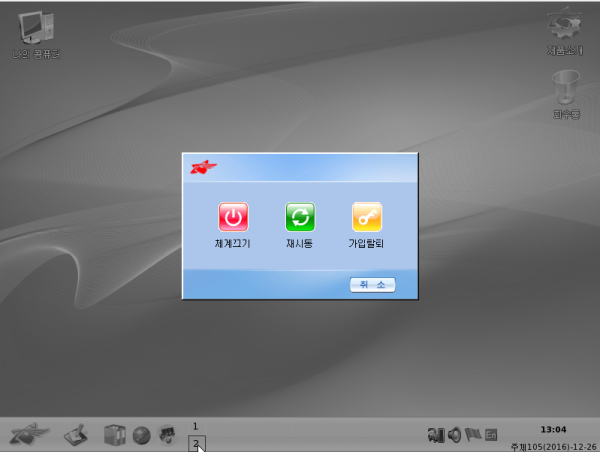
Task: Click the green restart icon
Action: point(300,217)
